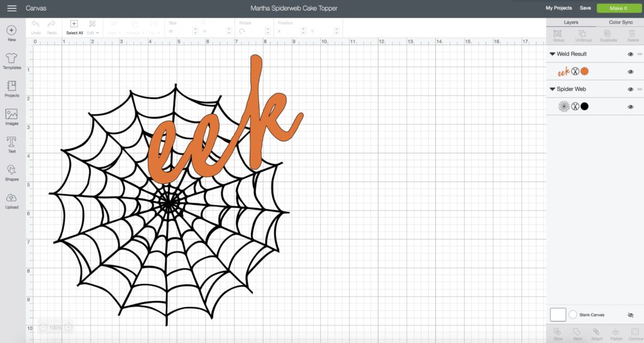The width and height of the screenshot is (644, 343).
Task: Open the Projects panel
Action: [x=11, y=89]
